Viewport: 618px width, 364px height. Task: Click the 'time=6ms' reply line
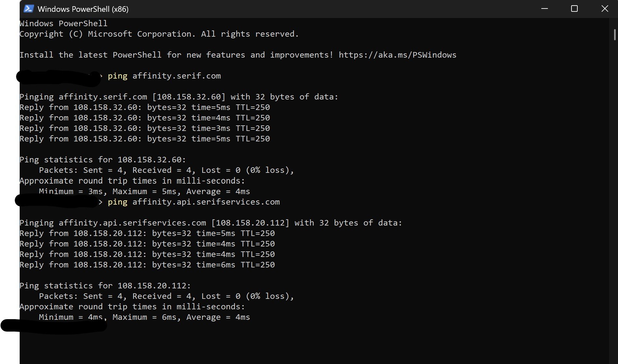coord(147,265)
